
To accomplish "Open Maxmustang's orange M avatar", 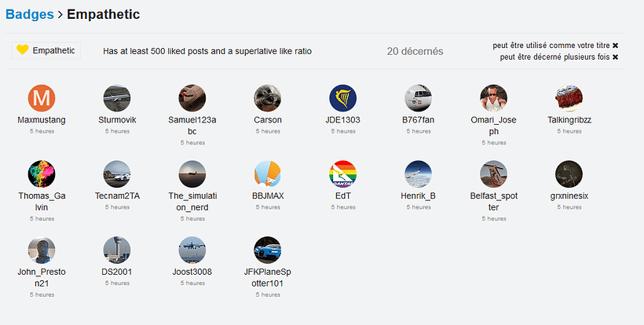I will [x=42, y=98].
